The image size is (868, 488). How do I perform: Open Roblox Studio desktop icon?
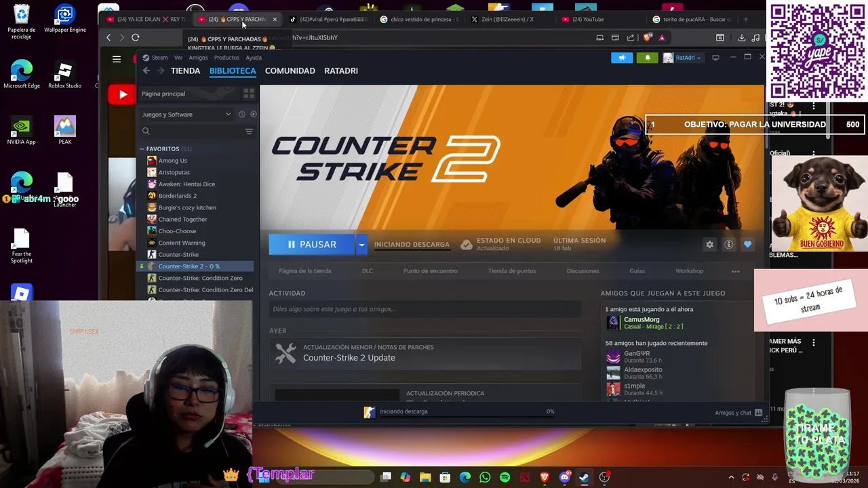[64, 75]
